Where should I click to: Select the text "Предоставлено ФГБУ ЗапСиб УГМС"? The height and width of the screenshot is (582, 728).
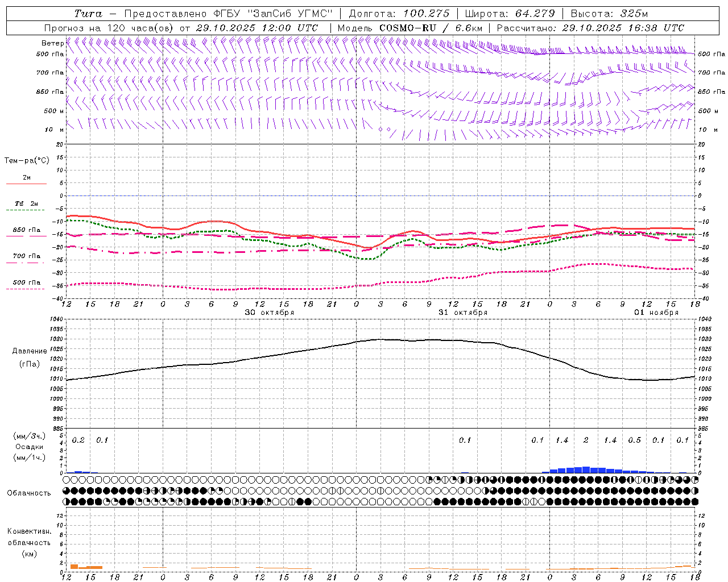pos(228,14)
